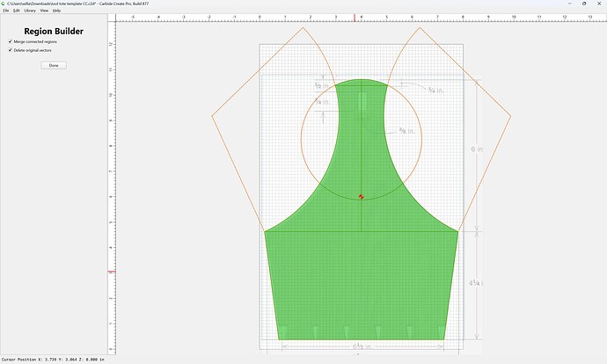Open the Help menu
607x364 pixels.
56,11
